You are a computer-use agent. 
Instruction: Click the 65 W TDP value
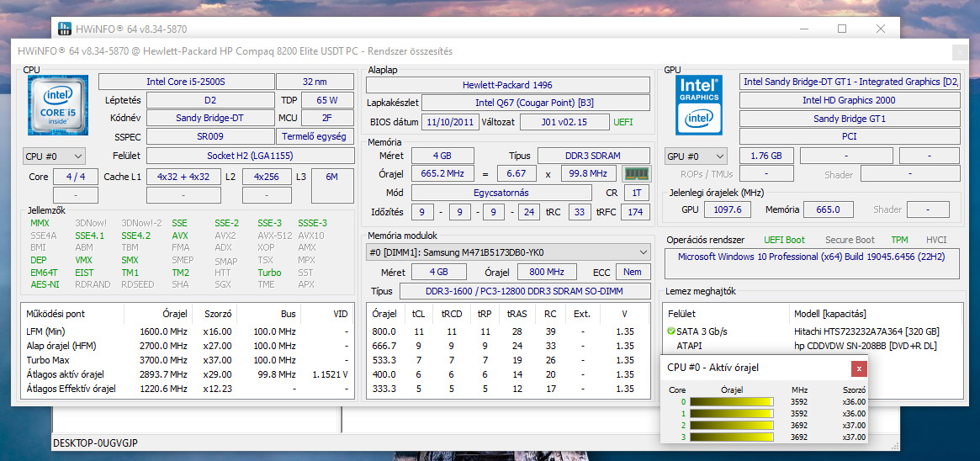[327, 100]
